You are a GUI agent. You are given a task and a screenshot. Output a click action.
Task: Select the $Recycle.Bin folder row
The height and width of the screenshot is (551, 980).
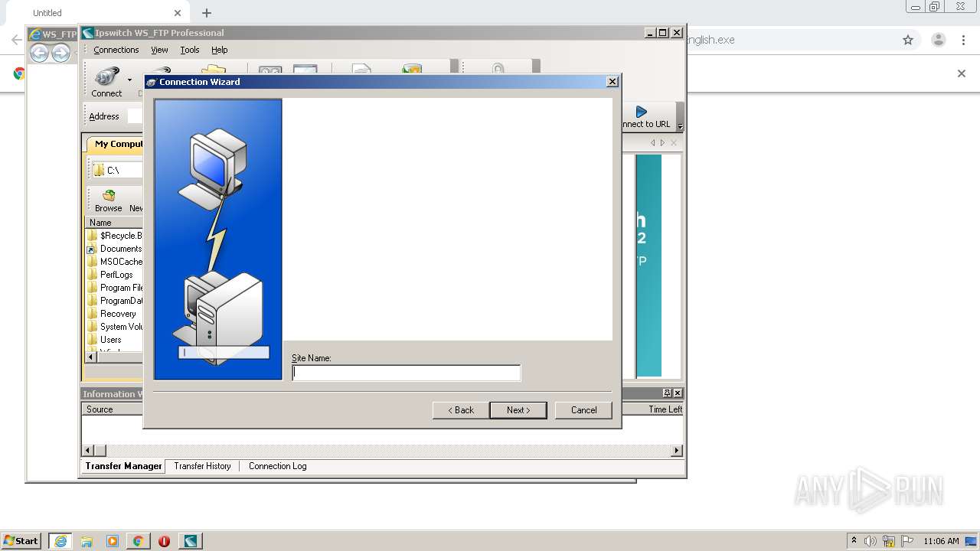click(x=116, y=236)
